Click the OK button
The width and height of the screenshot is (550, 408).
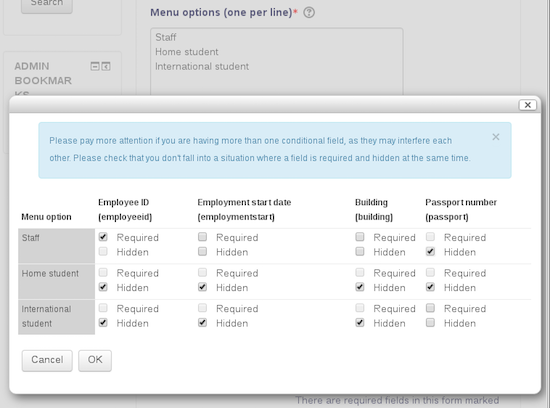(95, 360)
